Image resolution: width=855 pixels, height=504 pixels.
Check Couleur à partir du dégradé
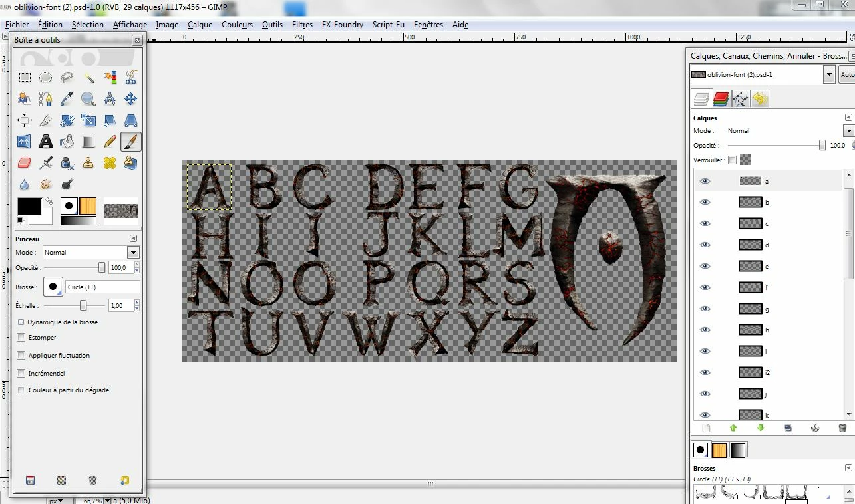[x=21, y=390]
